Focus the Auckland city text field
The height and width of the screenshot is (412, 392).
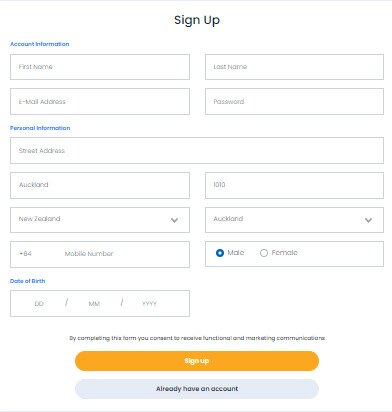click(100, 185)
